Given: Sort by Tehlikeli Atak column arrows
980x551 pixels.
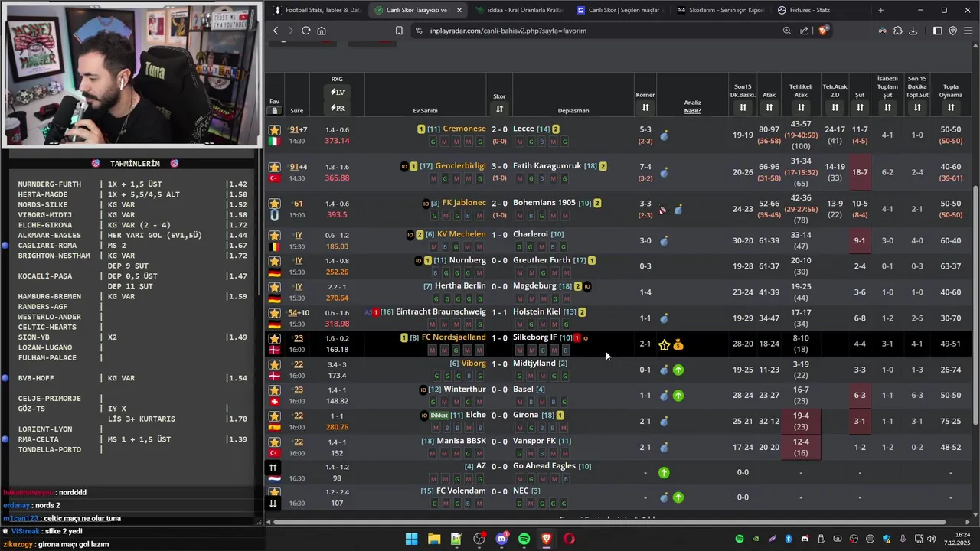Looking at the screenshot, I should [802, 108].
